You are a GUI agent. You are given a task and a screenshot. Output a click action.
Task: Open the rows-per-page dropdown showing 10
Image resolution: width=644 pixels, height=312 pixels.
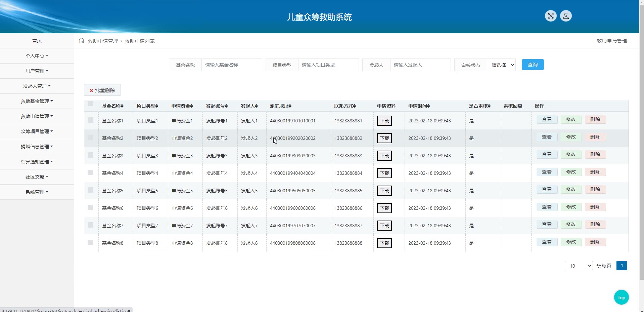(x=579, y=266)
